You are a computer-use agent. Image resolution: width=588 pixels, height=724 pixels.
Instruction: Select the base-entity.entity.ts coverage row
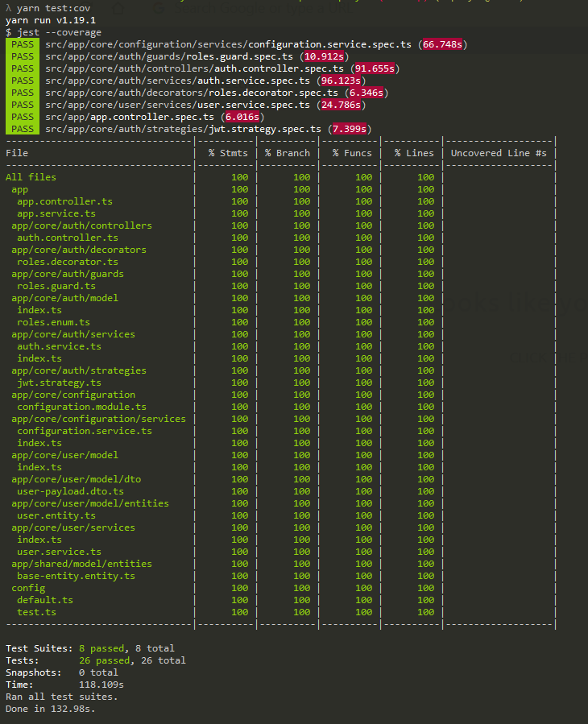76,576
